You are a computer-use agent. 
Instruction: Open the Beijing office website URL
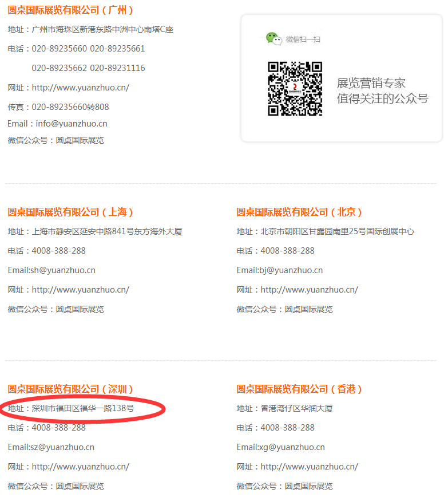tap(309, 290)
